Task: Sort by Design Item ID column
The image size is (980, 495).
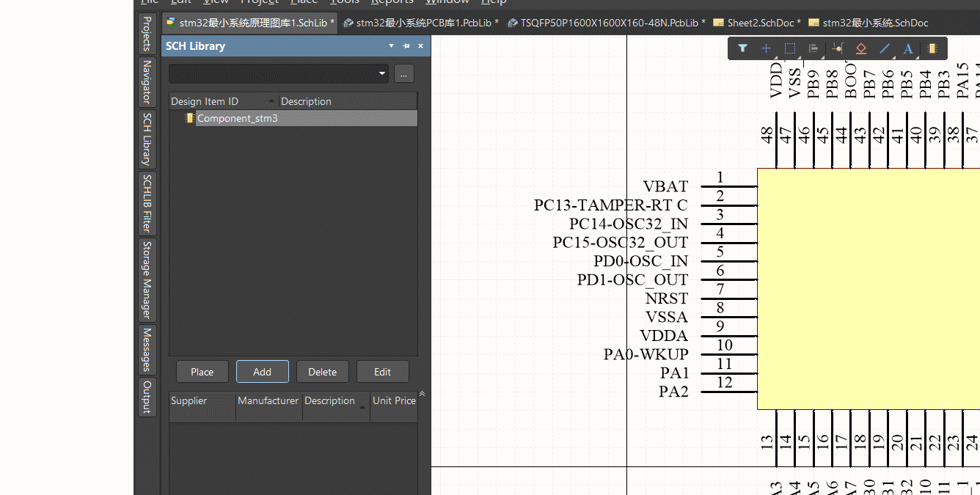Action: click(223, 101)
